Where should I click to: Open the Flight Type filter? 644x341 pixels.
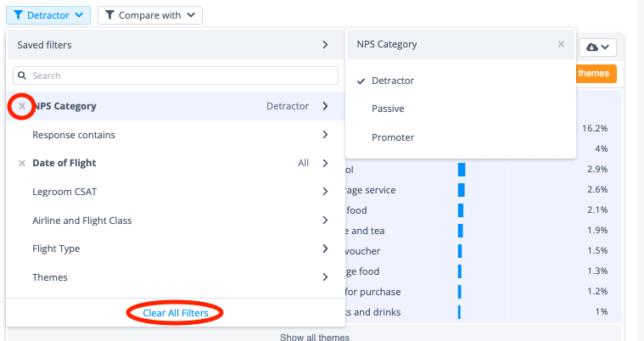(176, 249)
